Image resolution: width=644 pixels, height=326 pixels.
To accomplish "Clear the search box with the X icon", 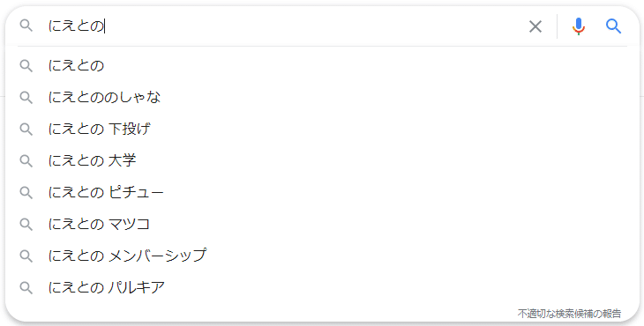I will (x=535, y=26).
